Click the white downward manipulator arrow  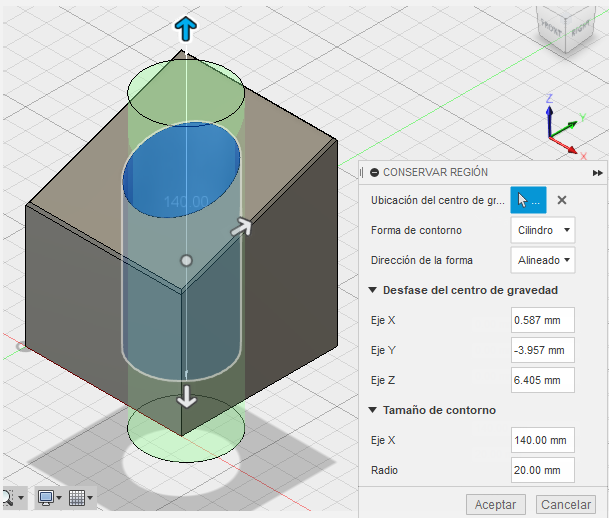186,396
